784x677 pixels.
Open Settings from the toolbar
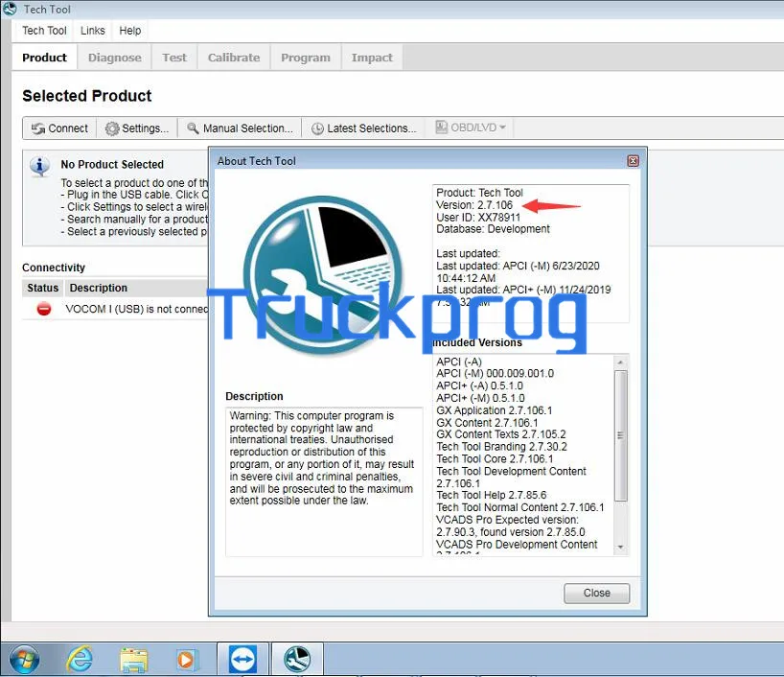point(137,128)
